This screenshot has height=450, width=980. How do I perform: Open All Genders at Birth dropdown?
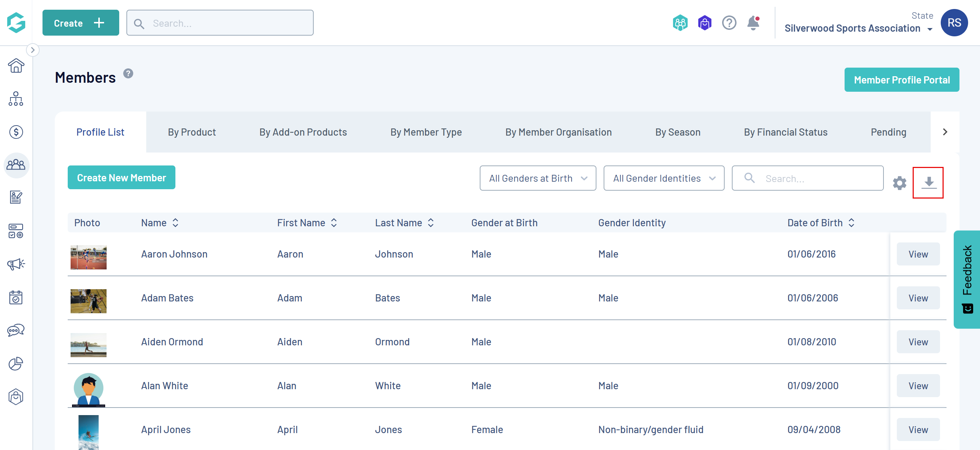pos(538,178)
